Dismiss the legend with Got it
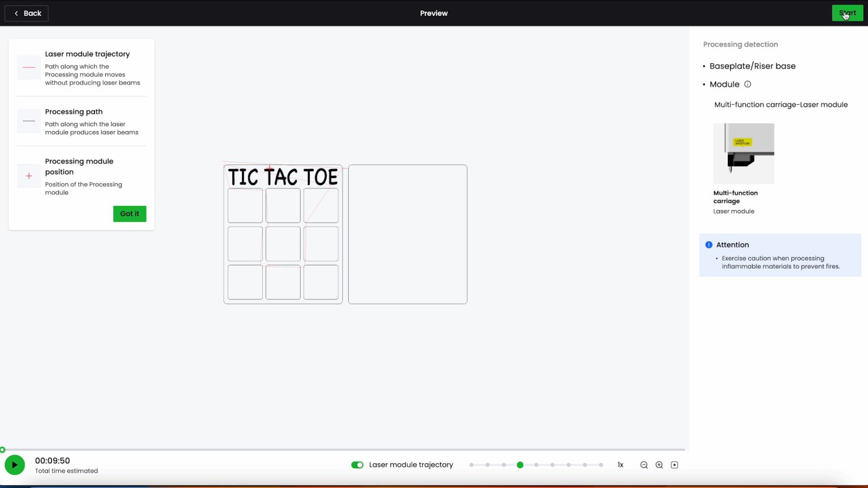The image size is (868, 488). tap(129, 213)
